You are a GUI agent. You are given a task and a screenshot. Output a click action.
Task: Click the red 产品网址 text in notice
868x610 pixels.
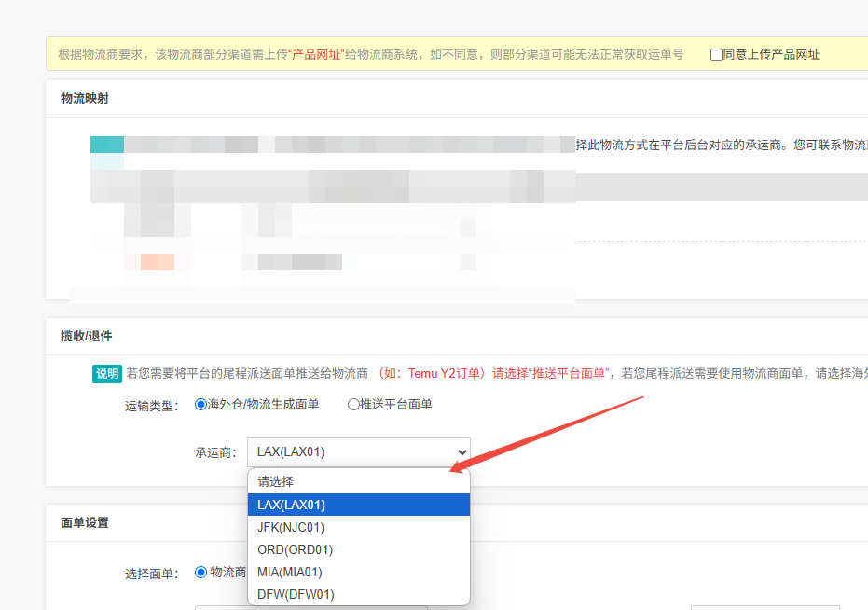(x=316, y=55)
